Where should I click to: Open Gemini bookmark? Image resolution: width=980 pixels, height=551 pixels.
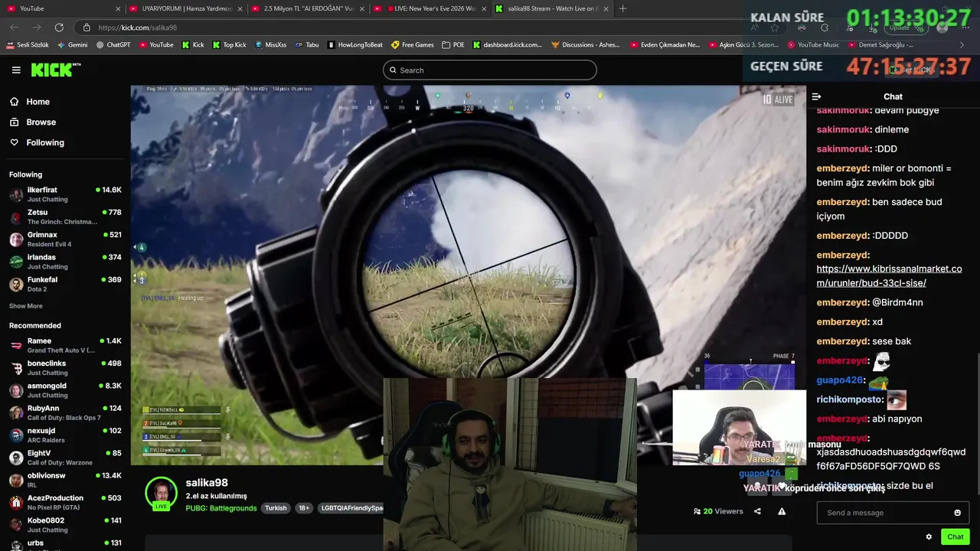click(72, 45)
